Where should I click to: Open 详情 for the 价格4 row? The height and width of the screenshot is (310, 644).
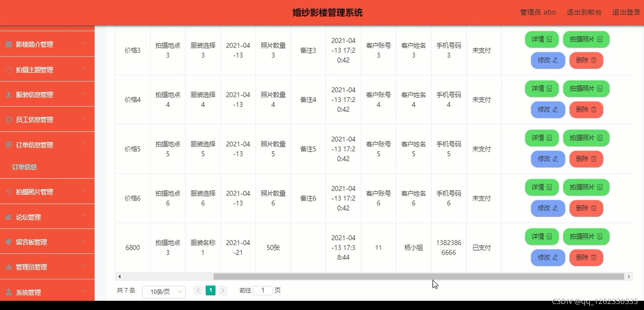coord(541,89)
